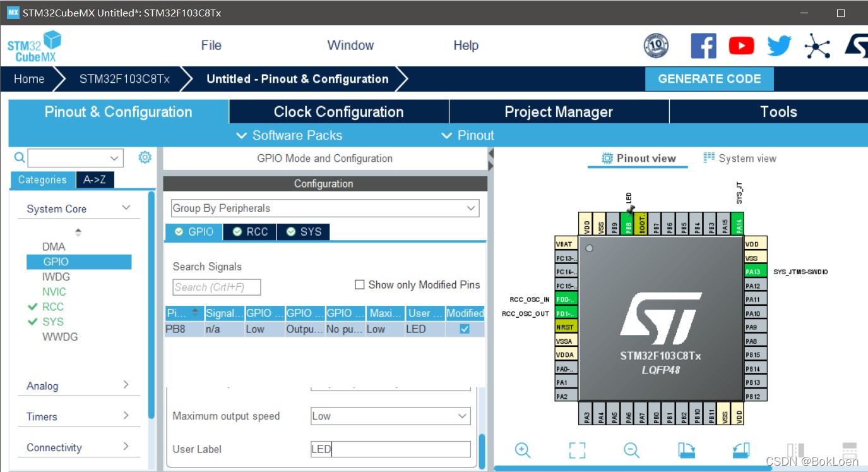Select the PC13 pin on chip

point(566,258)
